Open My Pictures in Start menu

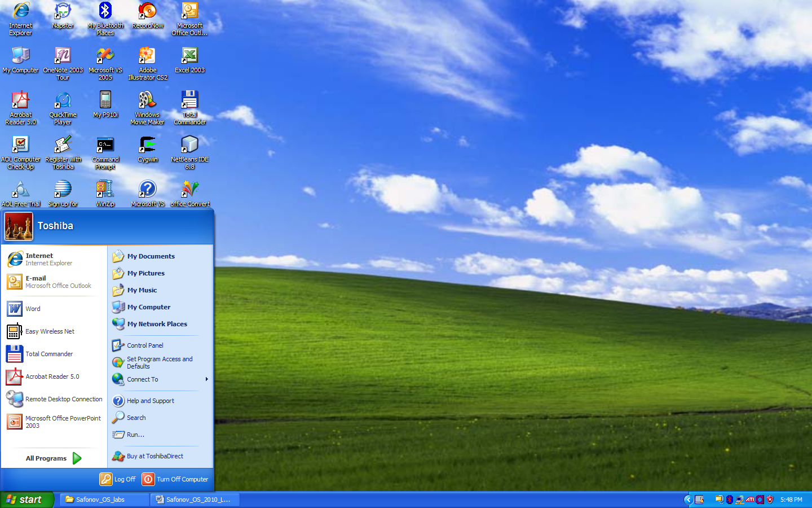point(161,273)
